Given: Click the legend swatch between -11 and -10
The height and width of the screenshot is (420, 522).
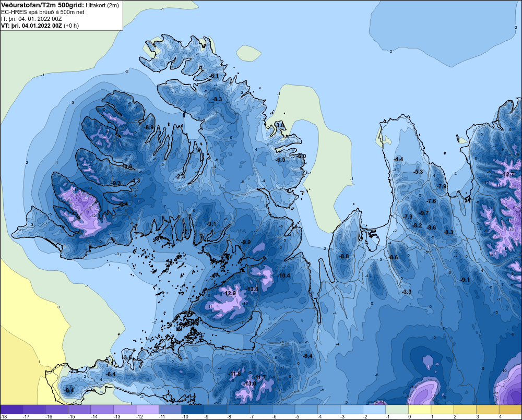Looking at the screenshot, I should pos(170,410).
